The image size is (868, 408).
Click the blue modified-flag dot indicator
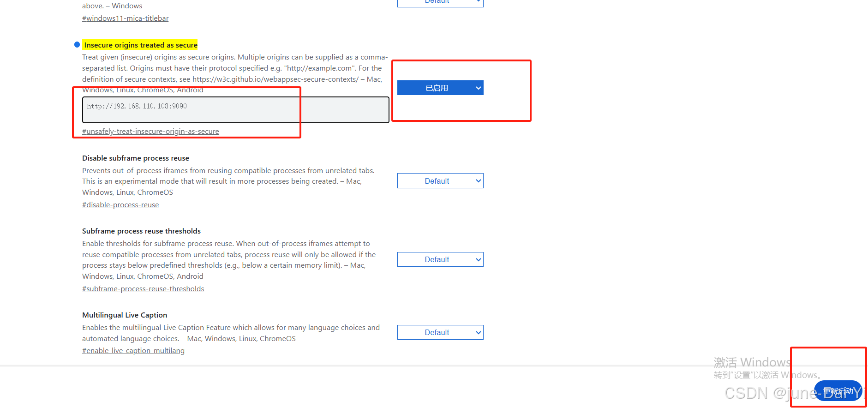point(77,45)
